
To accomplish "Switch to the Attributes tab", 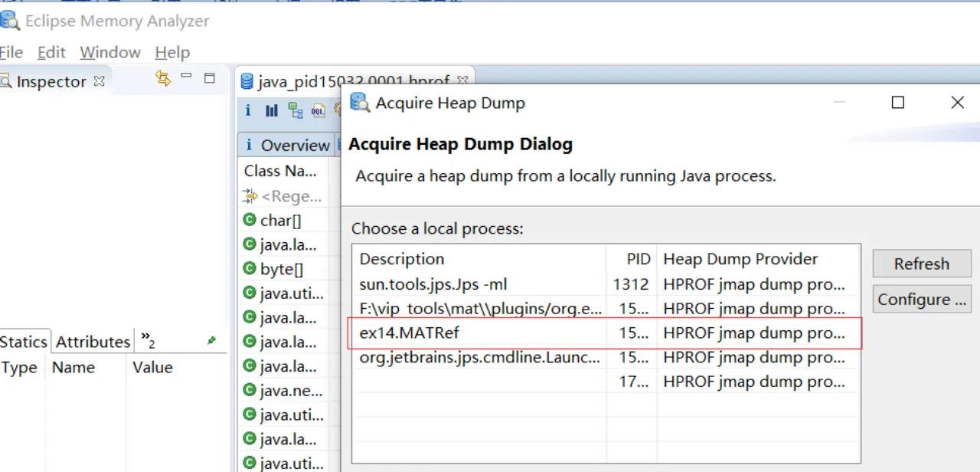I will click(93, 342).
